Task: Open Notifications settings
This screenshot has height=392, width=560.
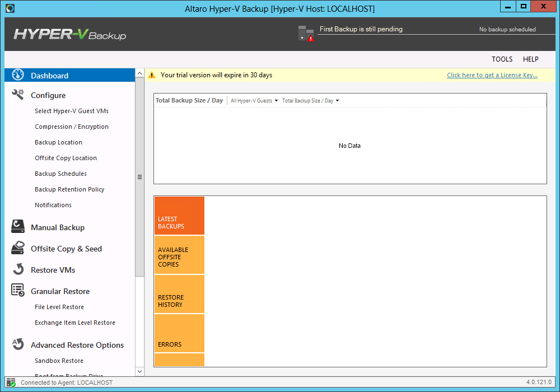Action: click(53, 206)
